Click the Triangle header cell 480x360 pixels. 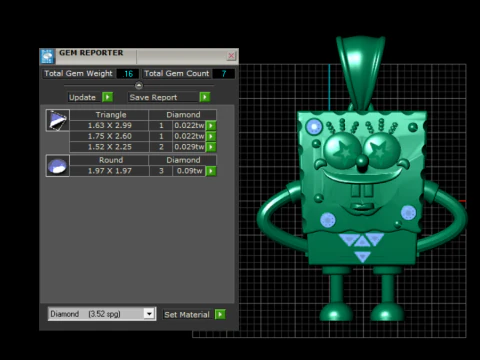pos(109,115)
